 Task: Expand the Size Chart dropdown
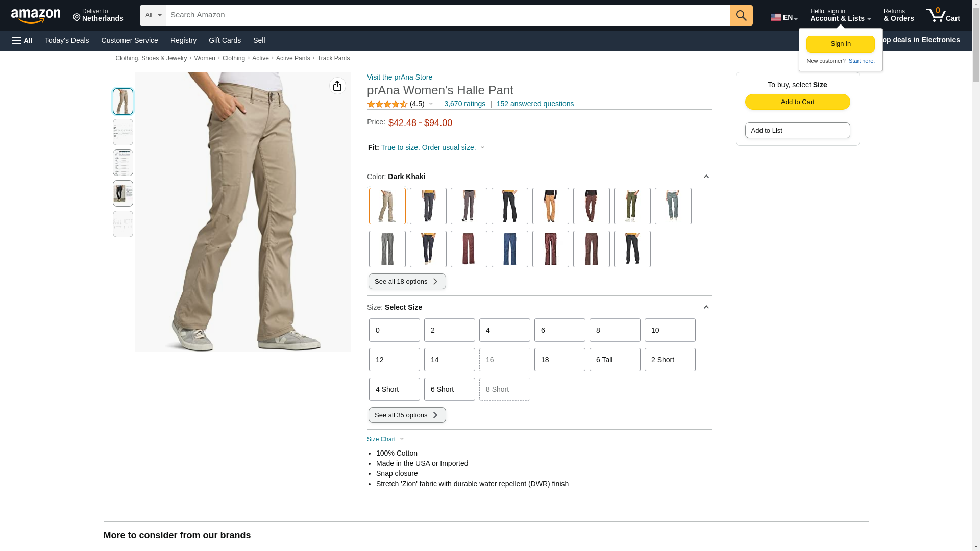[x=386, y=439]
